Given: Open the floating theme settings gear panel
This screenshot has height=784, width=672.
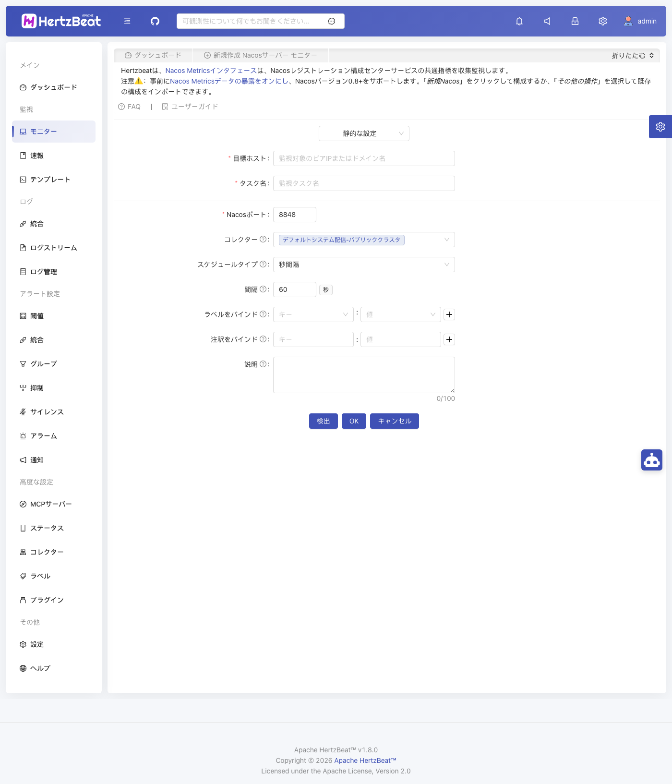Looking at the screenshot, I should click(x=660, y=127).
